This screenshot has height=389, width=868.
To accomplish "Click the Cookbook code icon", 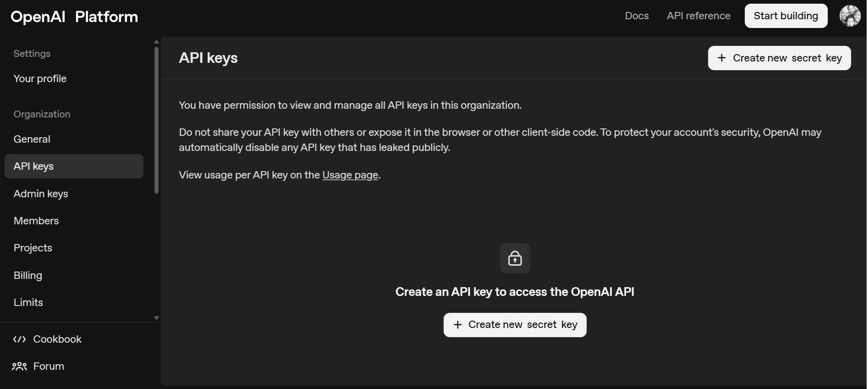I will pos(19,339).
